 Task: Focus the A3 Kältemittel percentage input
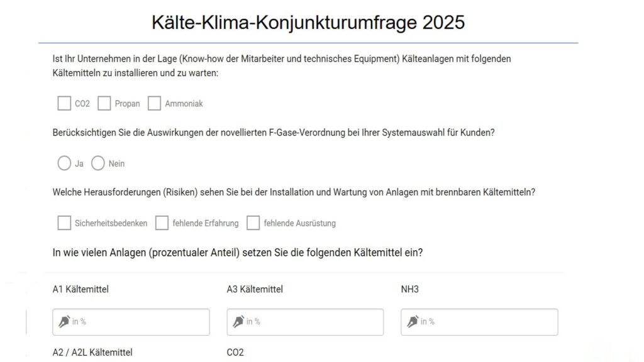pyautogui.click(x=305, y=322)
